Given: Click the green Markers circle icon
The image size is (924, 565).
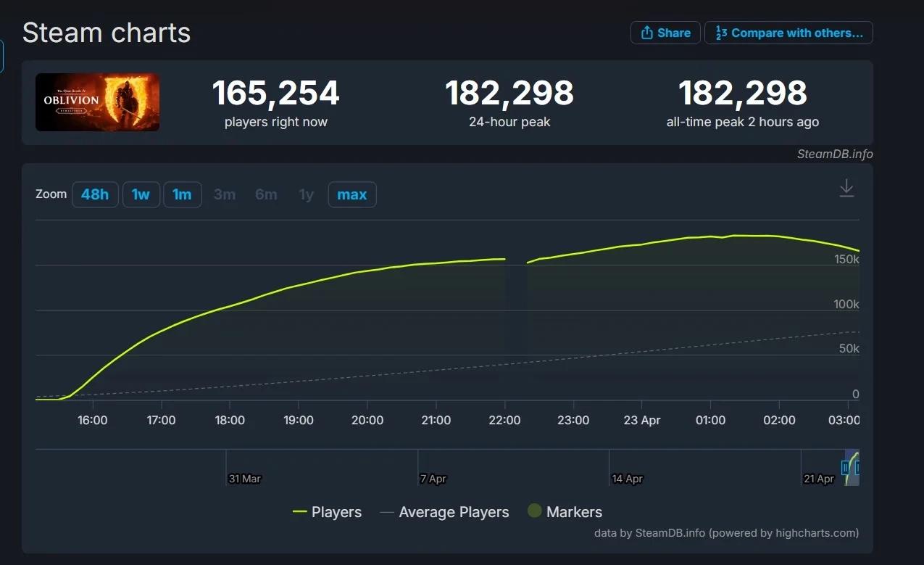Looking at the screenshot, I should tap(535, 511).
